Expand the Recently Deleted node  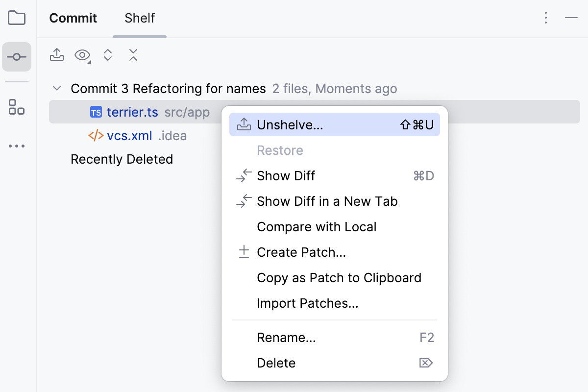tap(122, 159)
